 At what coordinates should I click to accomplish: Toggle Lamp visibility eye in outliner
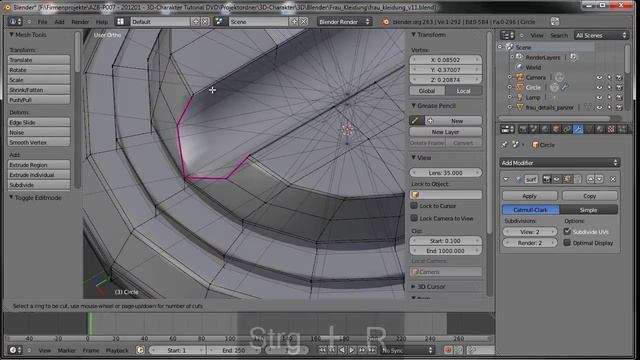(599, 98)
